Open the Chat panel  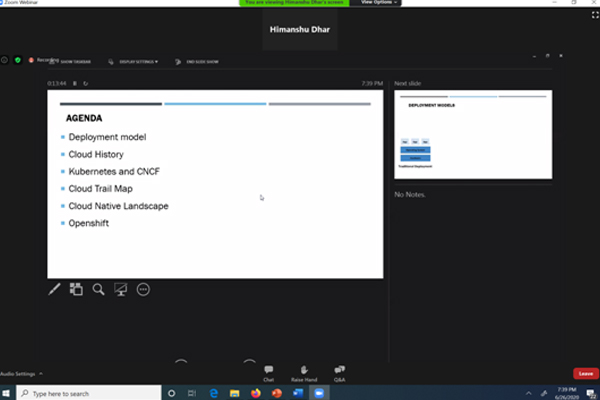pyautogui.click(x=268, y=373)
